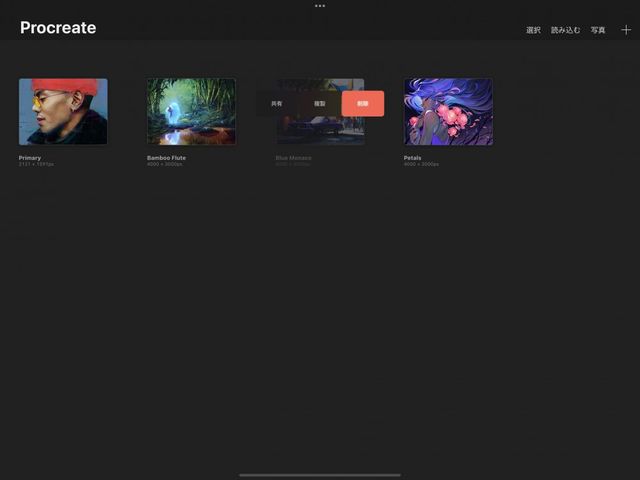Open the three-dot multitasking menu at top
Screen dimensions: 640x480
click(x=320, y=6)
